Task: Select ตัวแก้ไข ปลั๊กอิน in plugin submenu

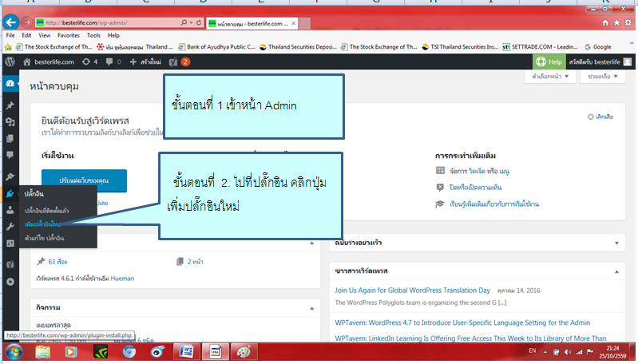Action: (x=45, y=238)
